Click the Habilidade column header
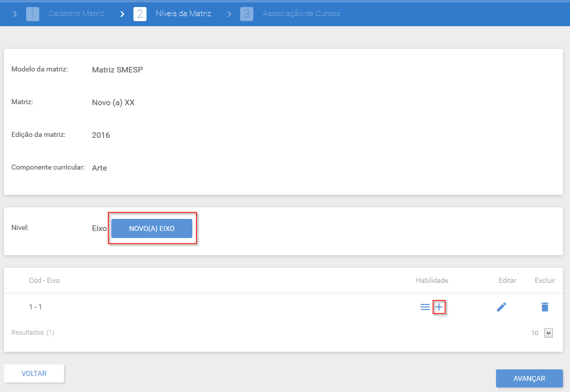The width and height of the screenshot is (570, 392). pos(432,280)
